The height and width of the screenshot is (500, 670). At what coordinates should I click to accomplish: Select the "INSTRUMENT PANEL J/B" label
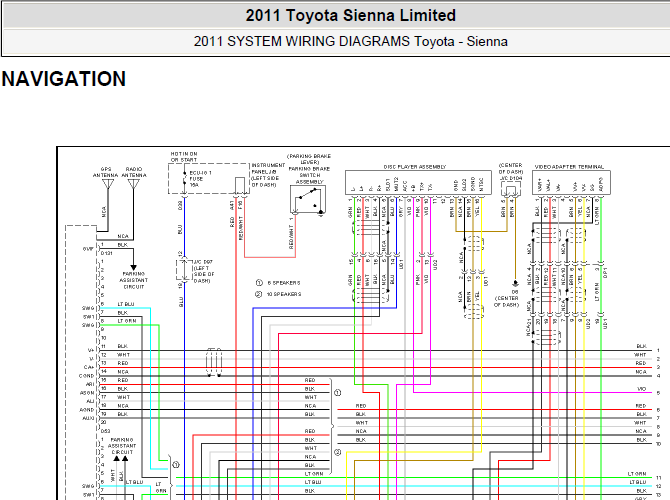268,168
